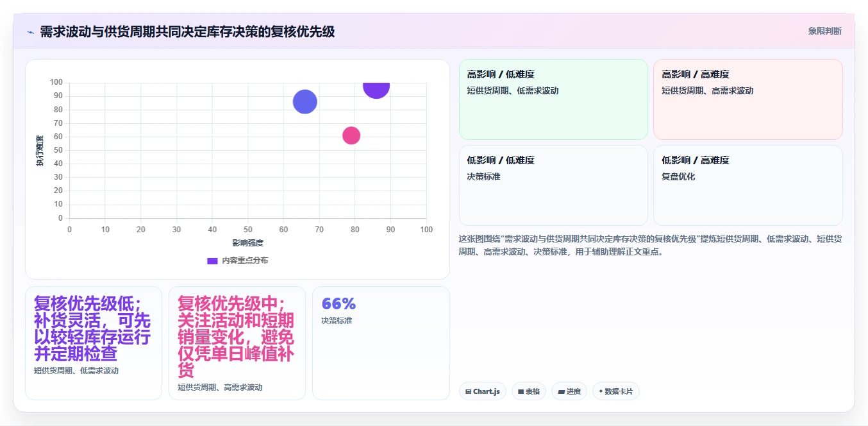Select the 高影响 / 高难度 quadrant card
The image size is (868, 426).
(x=747, y=99)
